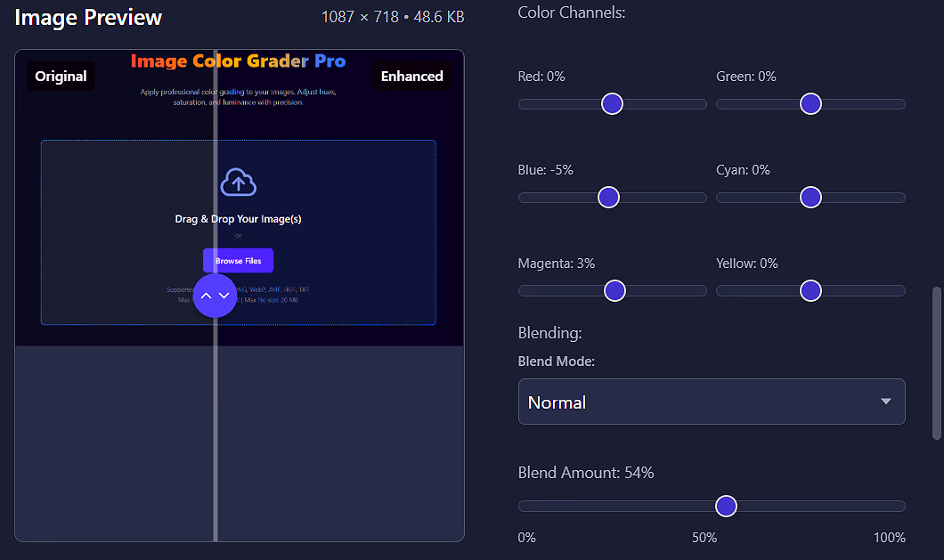This screenshot has height=560, width=944.
Task: Click the Yellow channel slider handle
Action: pyautogui.click(x=810, y=291)
